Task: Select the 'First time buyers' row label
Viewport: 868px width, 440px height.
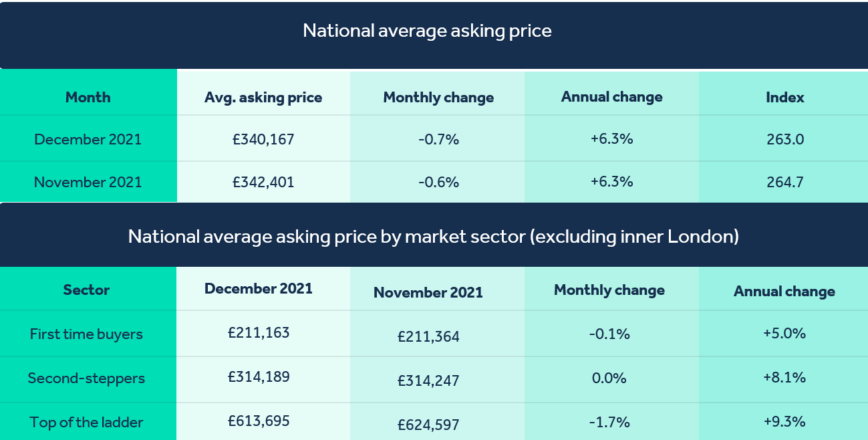Action: (x=86, y=334)
